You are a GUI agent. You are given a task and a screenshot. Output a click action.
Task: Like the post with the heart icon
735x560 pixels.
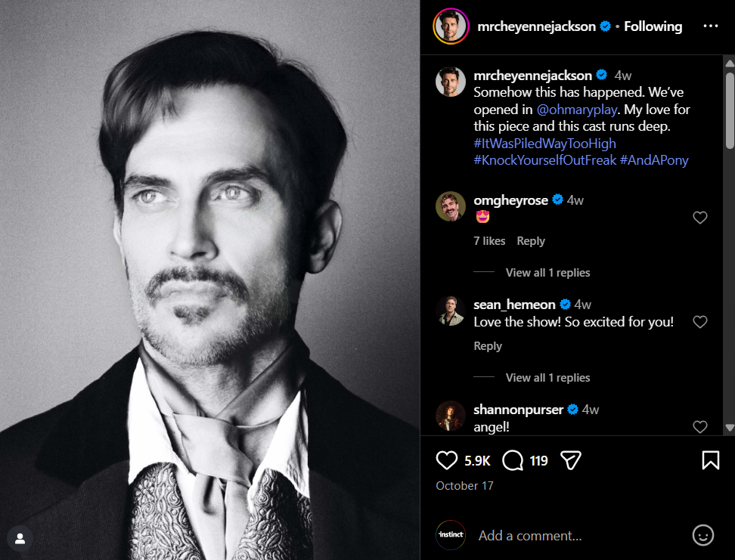tap(448, 460)
